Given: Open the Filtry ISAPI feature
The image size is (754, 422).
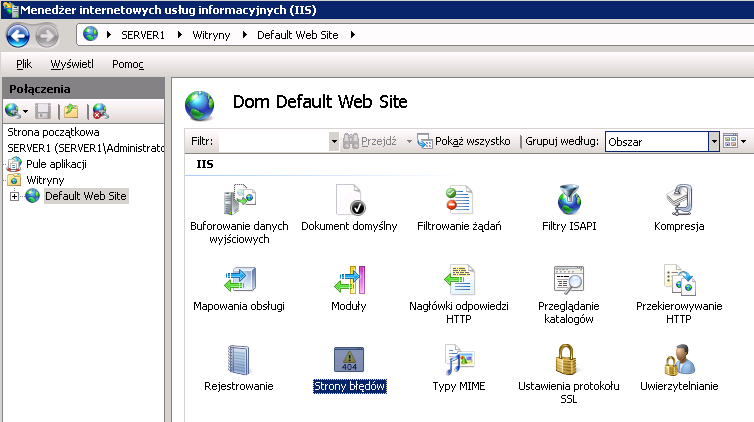Looking at the screenshot, I should click(569, 208).
